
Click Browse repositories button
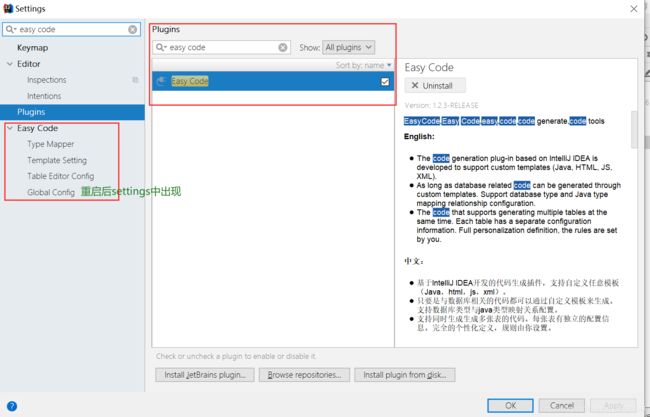coord(304,375)
